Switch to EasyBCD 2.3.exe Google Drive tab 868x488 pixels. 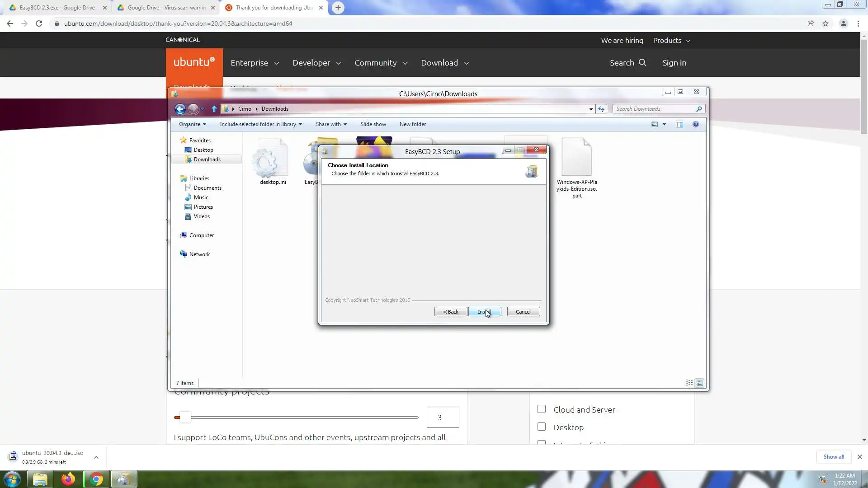(x=57, y=8)
